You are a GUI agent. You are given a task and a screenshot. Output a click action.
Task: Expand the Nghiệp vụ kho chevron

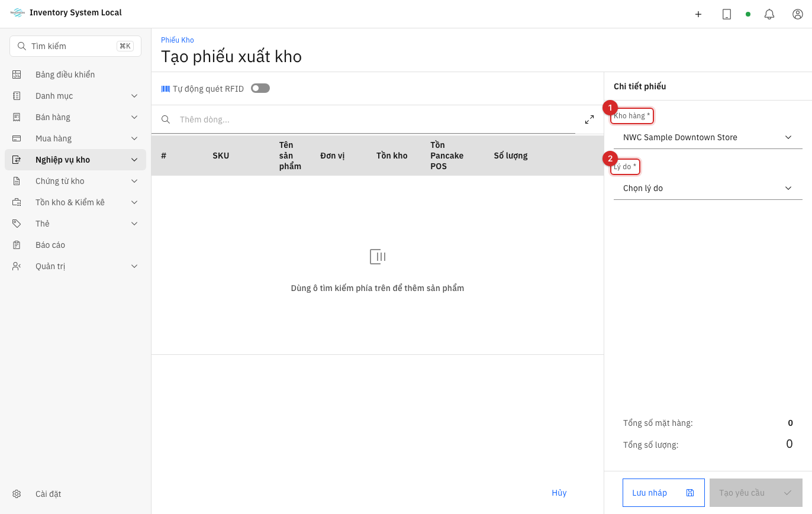(x=134, y=160)
